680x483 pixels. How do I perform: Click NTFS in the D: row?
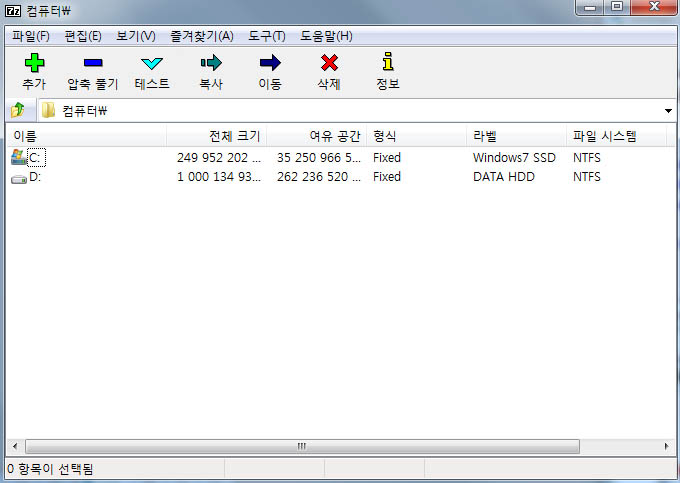[x=587, y=177]
